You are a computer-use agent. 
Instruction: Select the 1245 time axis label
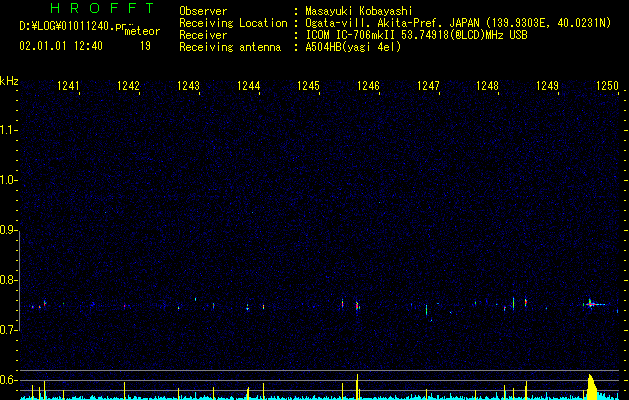[x=308, y=86]
